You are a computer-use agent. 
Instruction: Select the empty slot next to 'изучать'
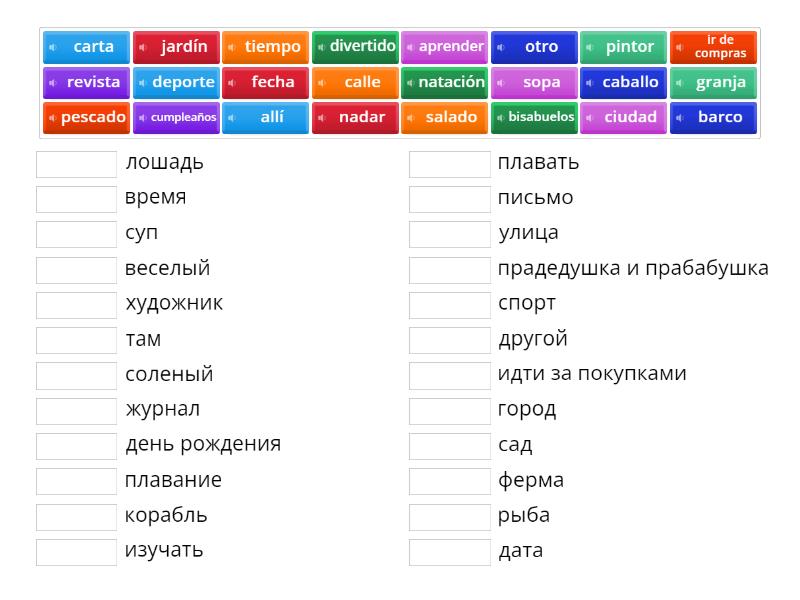pyautogui.click(x=76, y=551)
